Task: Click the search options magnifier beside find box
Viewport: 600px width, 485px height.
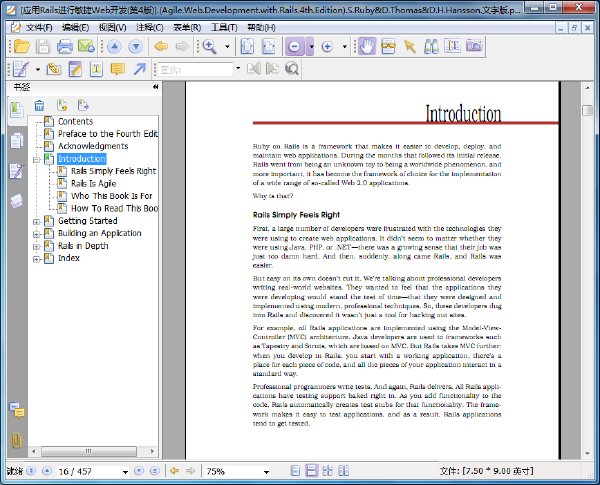Action: point(292,69)
